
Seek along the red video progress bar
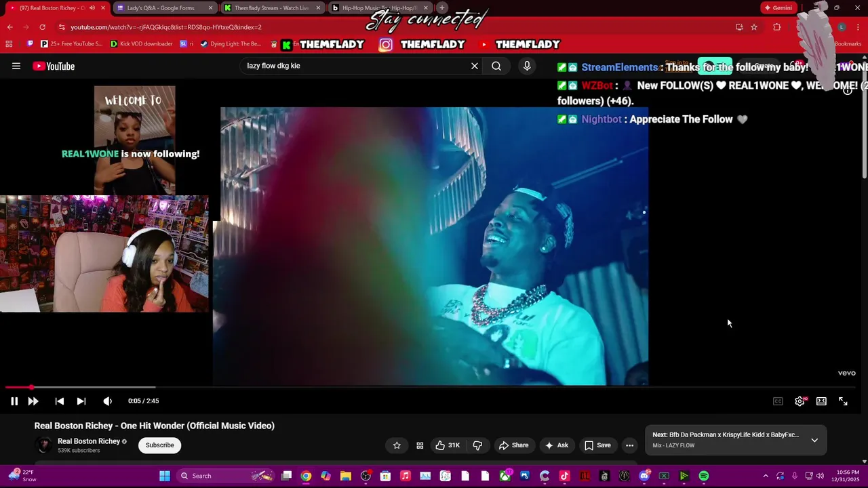click(x=431, y=387)
